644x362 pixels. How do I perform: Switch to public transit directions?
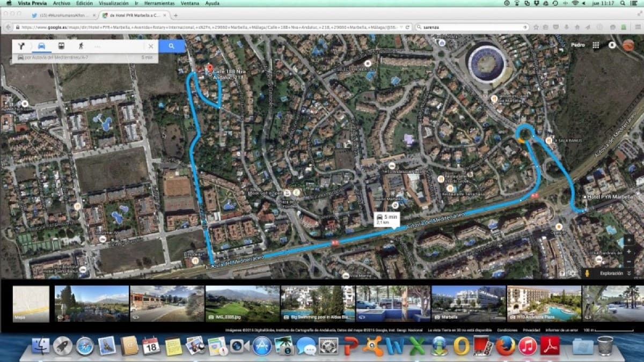(x=61, y=46)
